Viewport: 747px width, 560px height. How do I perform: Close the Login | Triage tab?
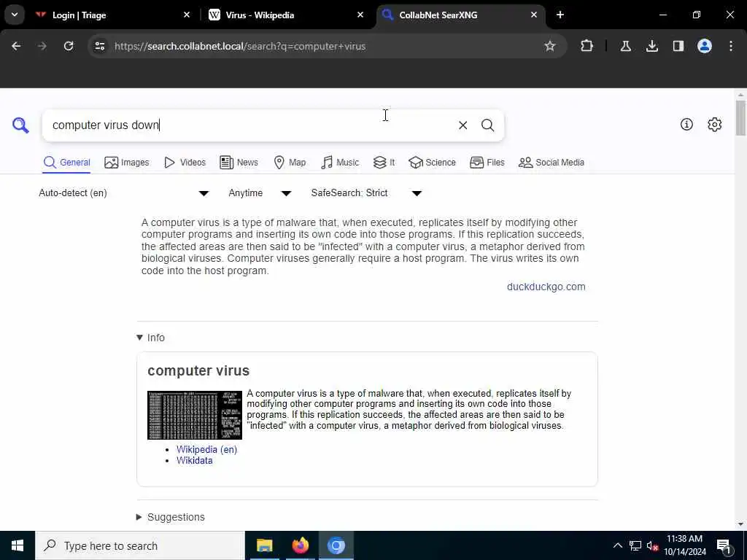(187, 15)
